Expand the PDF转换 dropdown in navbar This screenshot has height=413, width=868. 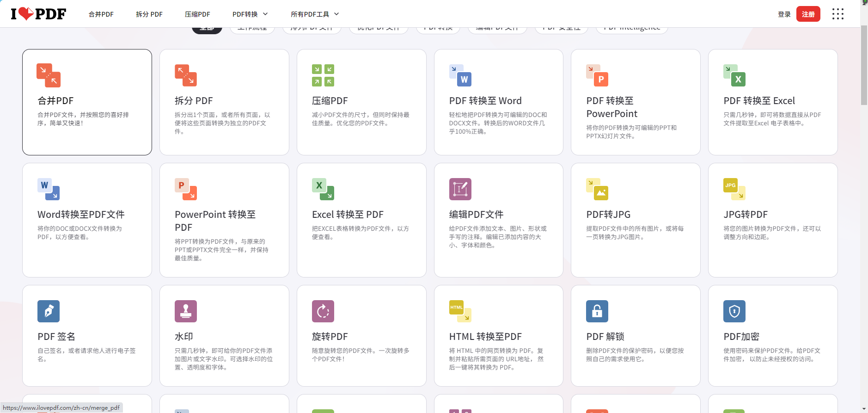[250, 14]
